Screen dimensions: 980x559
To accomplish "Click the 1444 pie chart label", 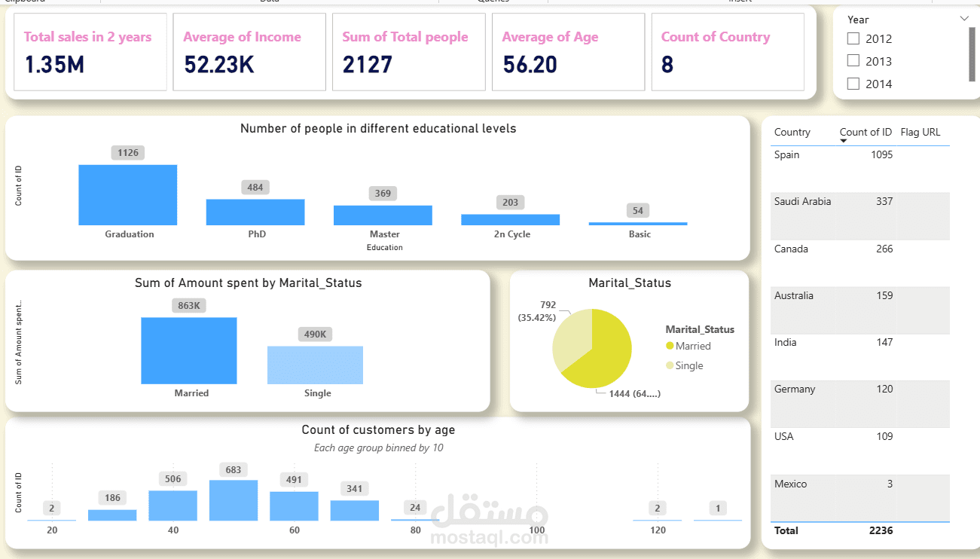I will click(635, 393).
